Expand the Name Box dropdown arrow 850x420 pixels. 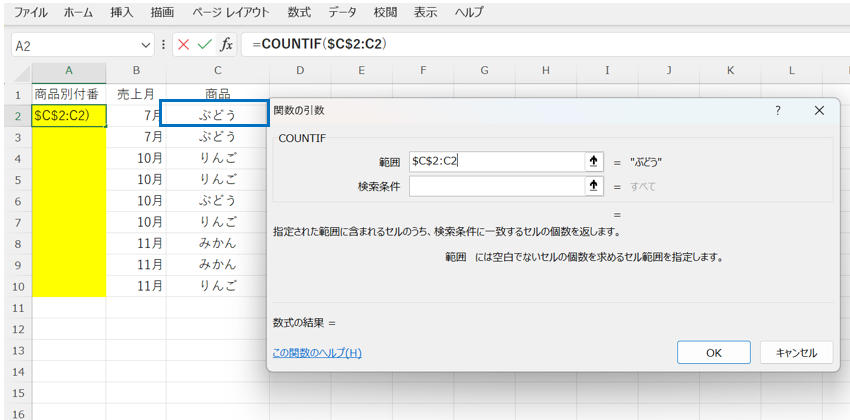[147, 46]
